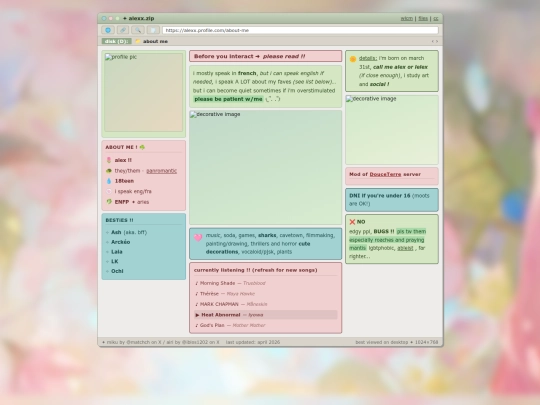Click the clover icon in ABOUT ME header

pos(142,147)
